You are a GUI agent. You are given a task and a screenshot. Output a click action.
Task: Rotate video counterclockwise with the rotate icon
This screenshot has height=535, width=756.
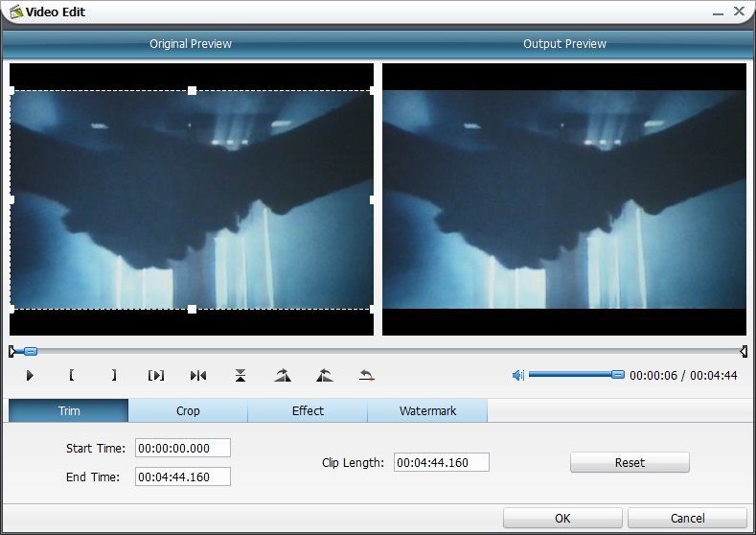tap(325, 375)
